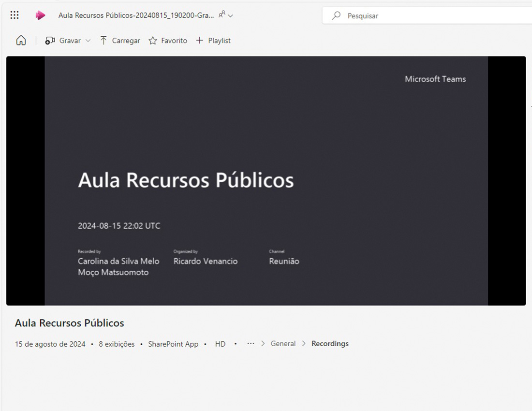Expand the breadcrumb ellipsis menu
The width and height of the screenshot is (532, 411).
(x=251, y=343)
